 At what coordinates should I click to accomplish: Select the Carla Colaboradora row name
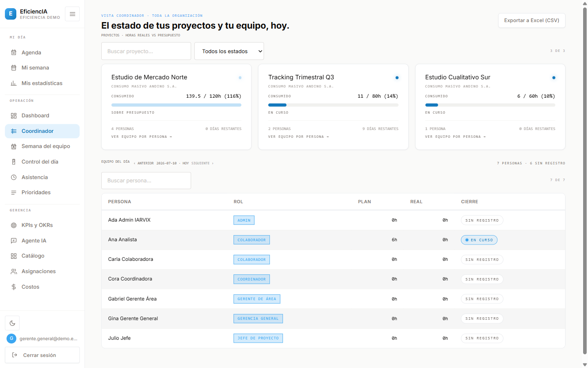131,259
